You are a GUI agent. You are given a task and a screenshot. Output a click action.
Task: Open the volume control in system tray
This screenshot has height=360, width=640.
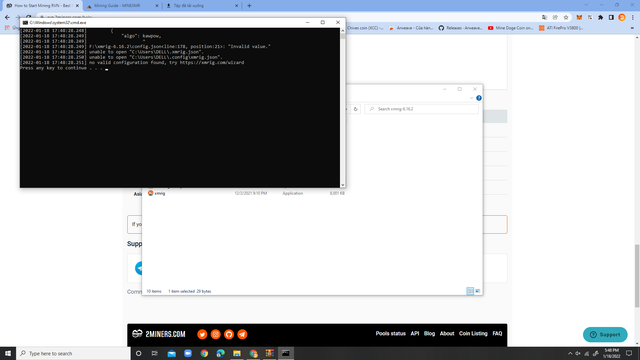(578, 353)
